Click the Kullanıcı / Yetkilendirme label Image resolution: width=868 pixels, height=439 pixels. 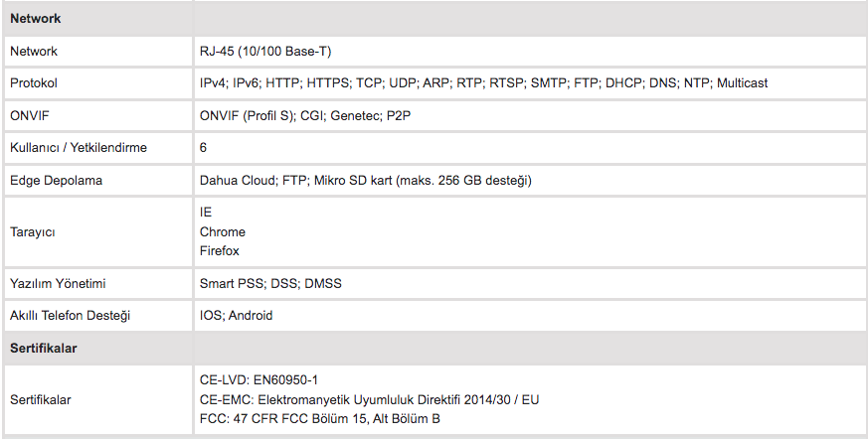[x=79, y=148]
